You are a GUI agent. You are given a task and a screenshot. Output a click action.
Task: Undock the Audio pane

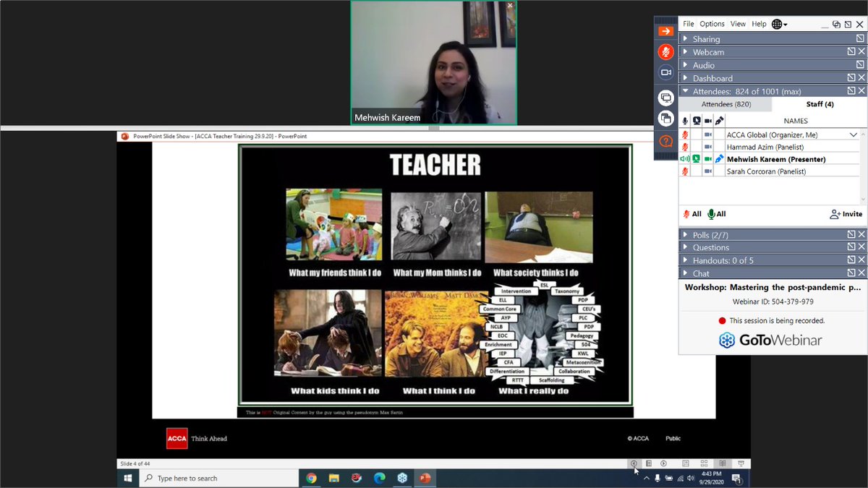860,65
